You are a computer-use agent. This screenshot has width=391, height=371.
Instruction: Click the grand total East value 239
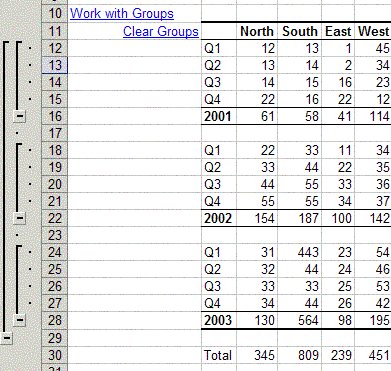[338, 355]
